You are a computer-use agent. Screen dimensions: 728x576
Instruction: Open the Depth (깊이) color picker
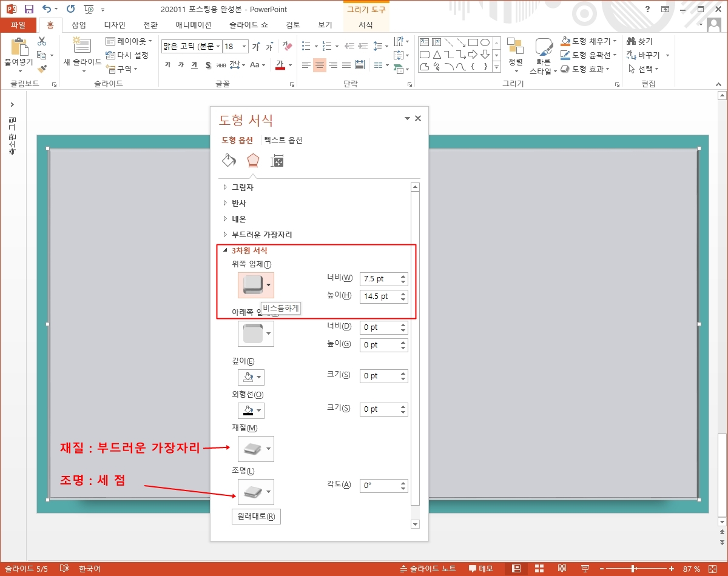251,377
